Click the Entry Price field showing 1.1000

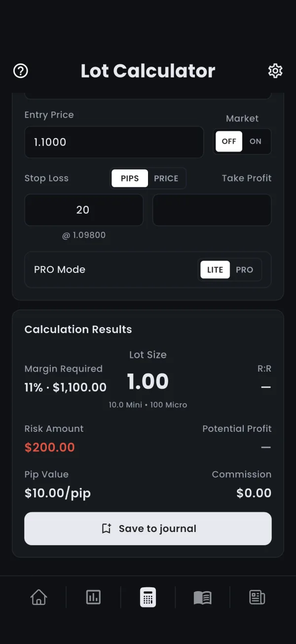114,142
